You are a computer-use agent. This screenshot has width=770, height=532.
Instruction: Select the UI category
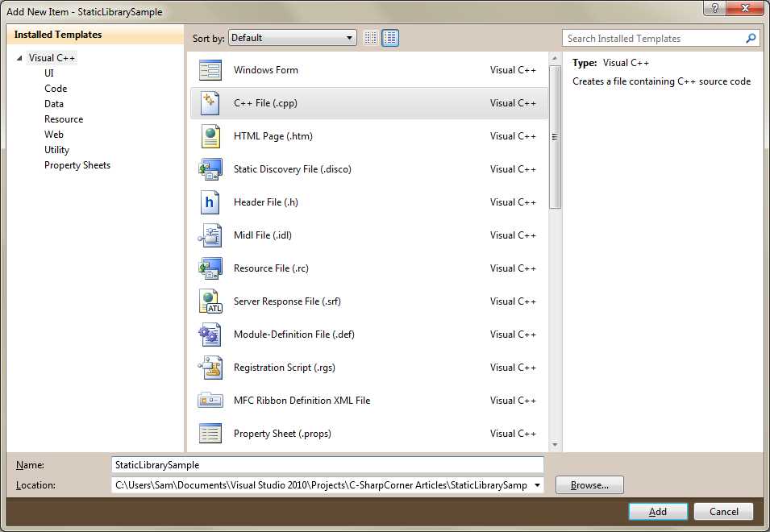(x=49, y=73)
